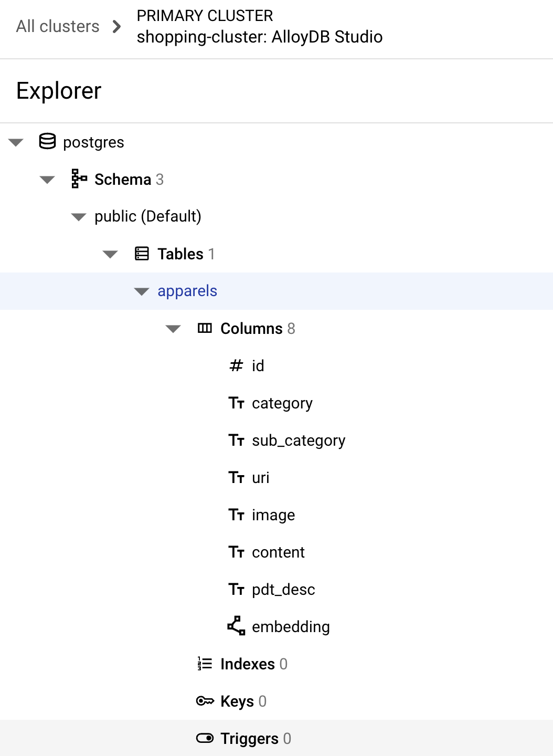Collapse the Schema node arrow

(47, 180)
